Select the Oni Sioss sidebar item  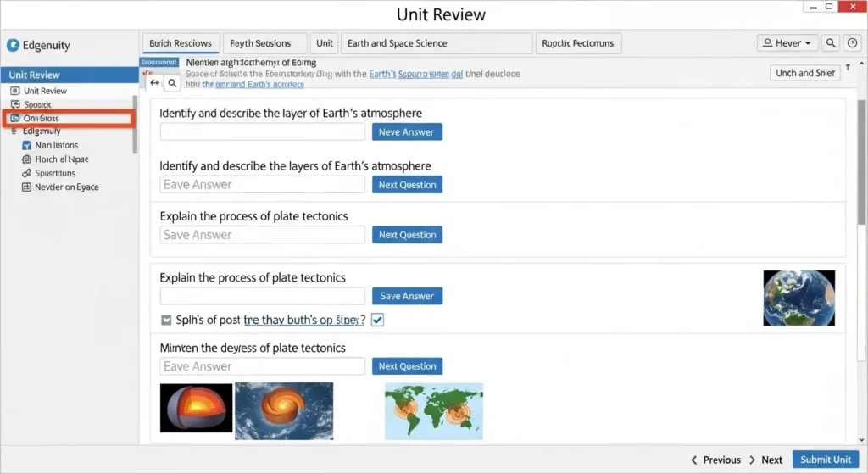(x=69, y=119)
